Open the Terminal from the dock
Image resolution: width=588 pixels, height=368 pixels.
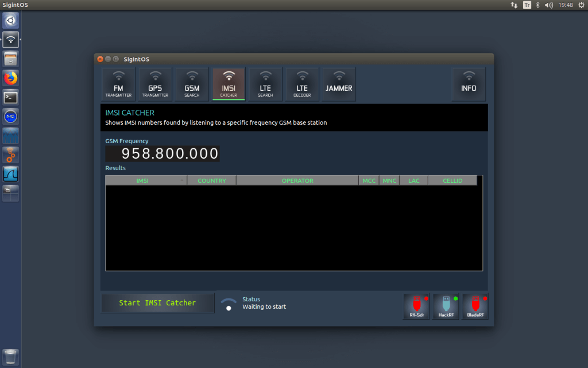coord(10,98)
